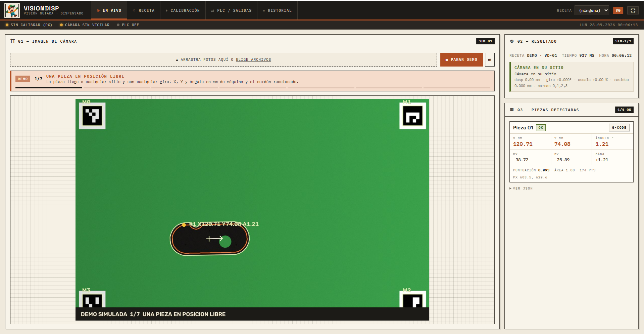Image resolution: width=644 pixels, height=334 pixels.
Task: Click the HORA 00:06:12 readout
Action: pos(615,55)
